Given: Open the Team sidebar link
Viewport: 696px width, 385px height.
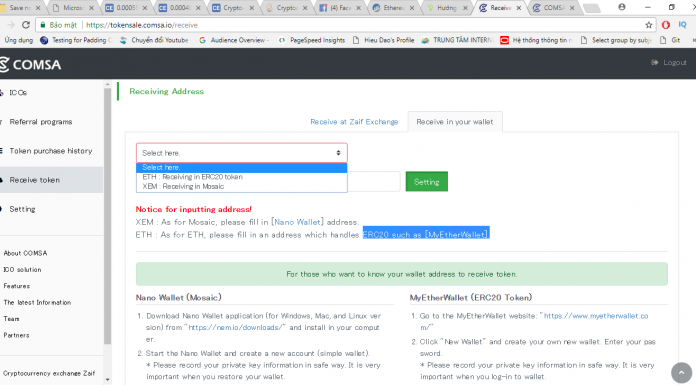Looking at the screenshot, I should click(12, 319).
